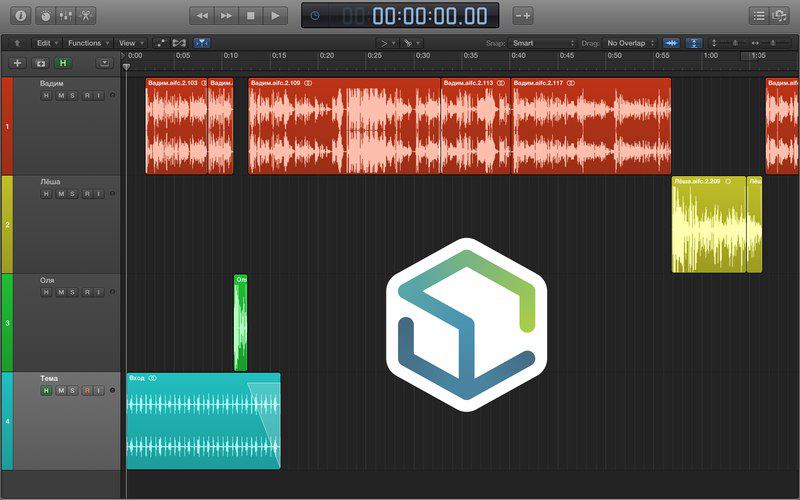Start playback with the Play button
The height and width of the screenshot is (500, 800).
click(x=275, y=16)
